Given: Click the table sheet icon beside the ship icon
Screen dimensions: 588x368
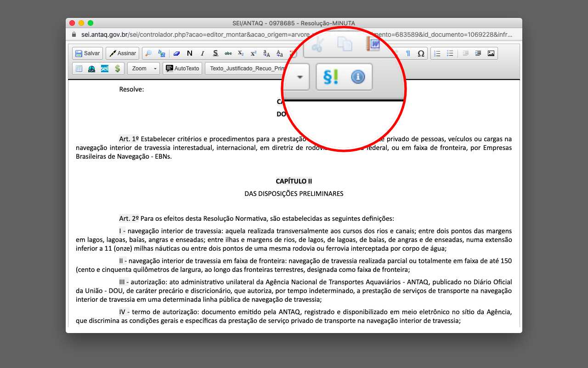Looking at the screenshot, I should click(79, 69).
